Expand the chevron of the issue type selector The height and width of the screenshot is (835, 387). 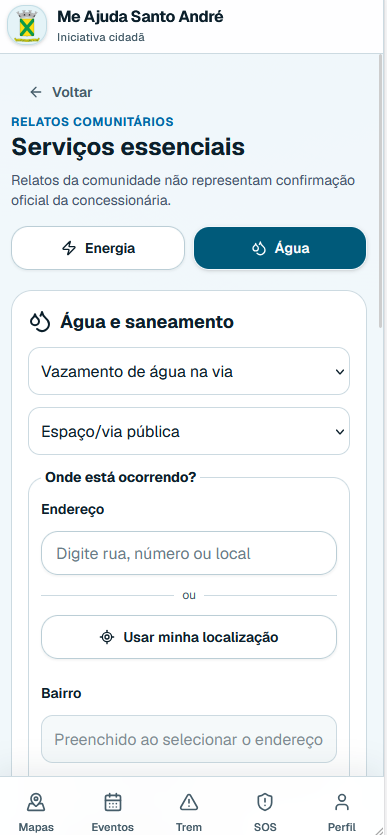(x=340, y=372)
